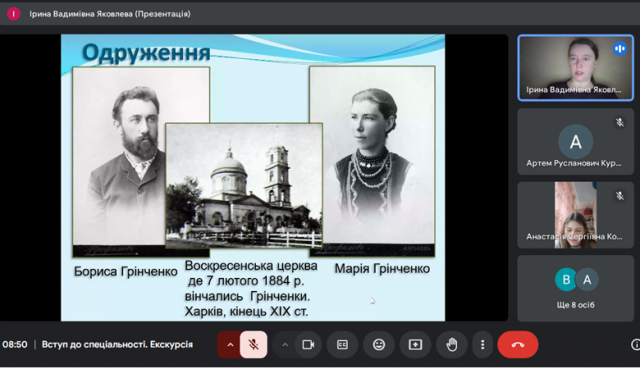The width and height of the screenshot is (640, 369).
Task: Select Ірина Вадимівна Яковлева video tile
Action: (x=576, y=68)
